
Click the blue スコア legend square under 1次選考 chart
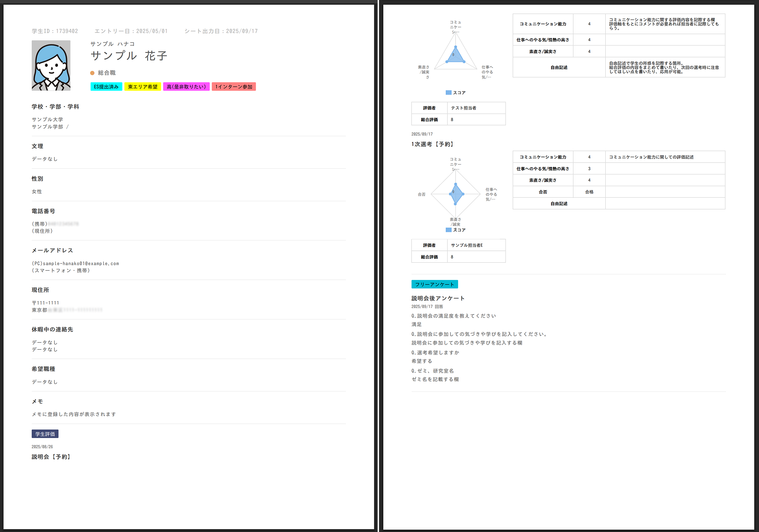(449, 230)
